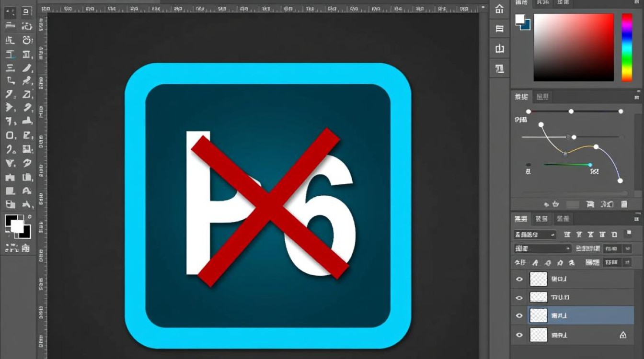Switch to the inactive second tab of curves panel
This screenshot has height=359, width=644.
point(542,97)
